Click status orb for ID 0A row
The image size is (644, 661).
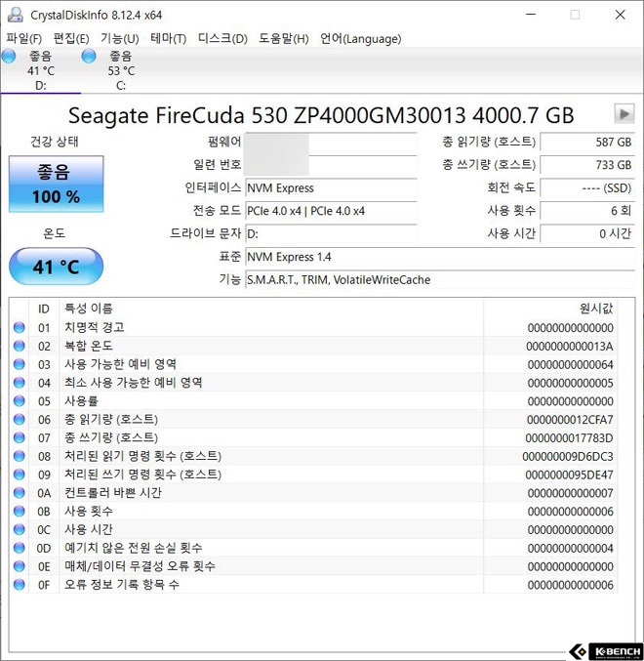(x=19, y=493)
